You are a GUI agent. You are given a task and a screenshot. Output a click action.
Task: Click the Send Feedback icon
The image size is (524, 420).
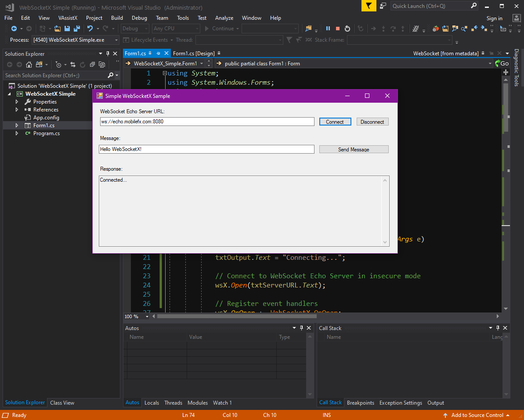(x=383, y=6)
